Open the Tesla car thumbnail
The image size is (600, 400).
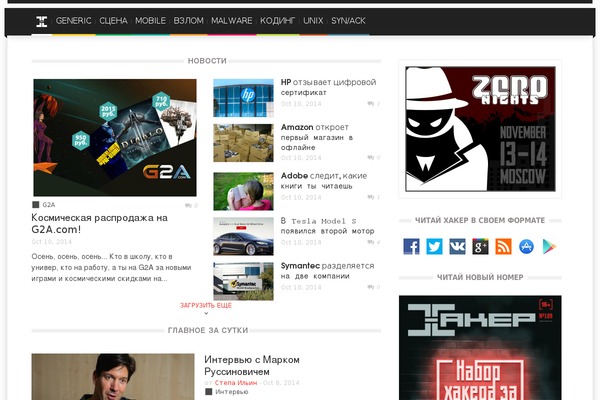[243, 236]
